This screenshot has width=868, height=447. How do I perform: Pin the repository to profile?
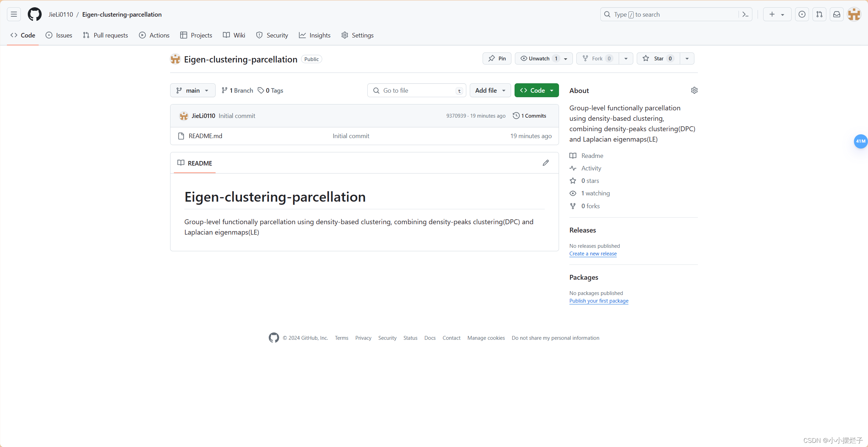point(497,59)
